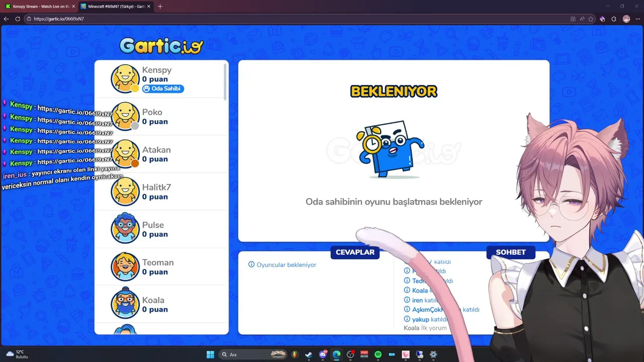This screenshot has height=362, width=644.
Task: Open the browser split screen icon
Action: point(573,19)
